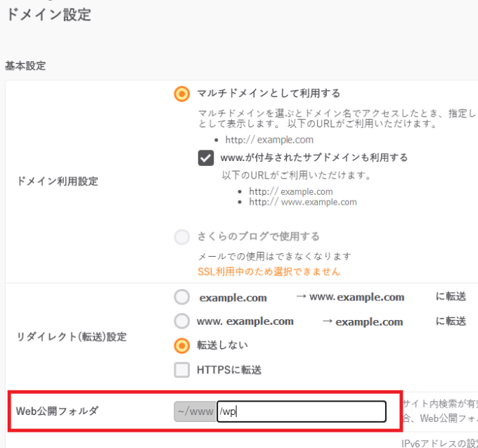
Task: Choose redirect from www.example.com to example.com
Action: coord(182,321)
